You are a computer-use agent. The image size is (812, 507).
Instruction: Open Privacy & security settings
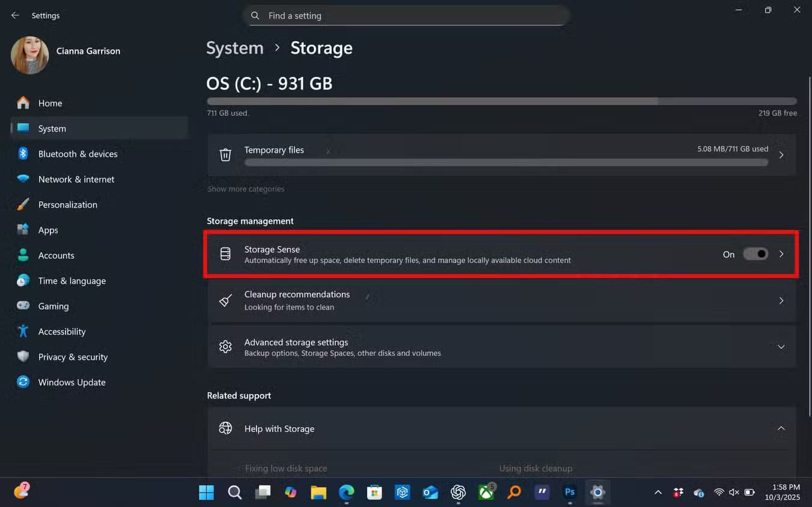tap(73, 357)
